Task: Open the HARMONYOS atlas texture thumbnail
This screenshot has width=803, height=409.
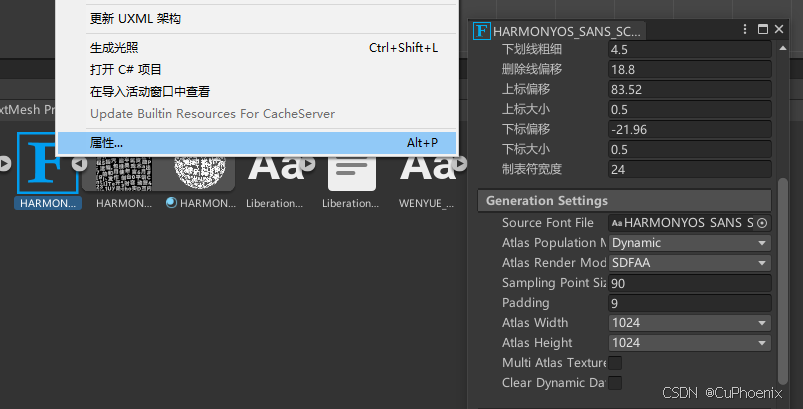Action: coord(124,173)
